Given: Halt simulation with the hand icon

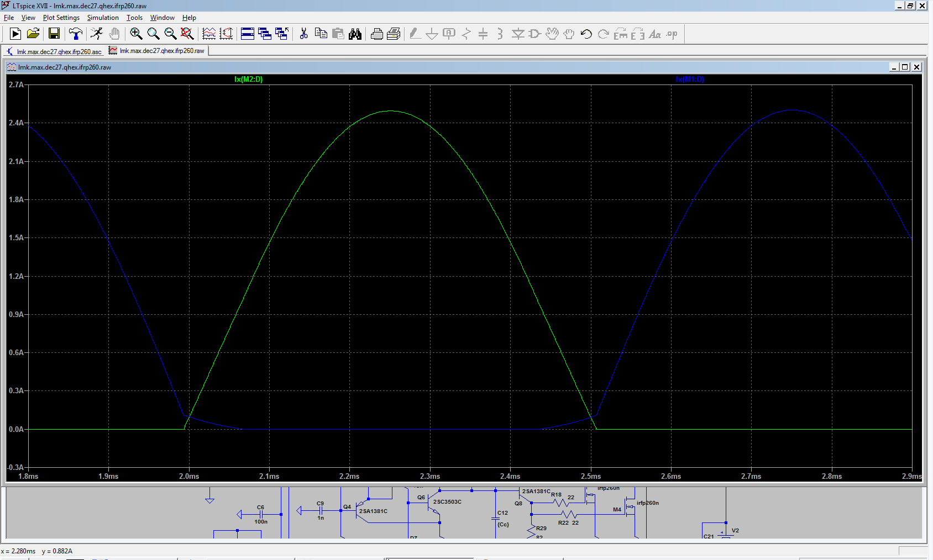Looking at the screenshot, I should click(114, 34).
